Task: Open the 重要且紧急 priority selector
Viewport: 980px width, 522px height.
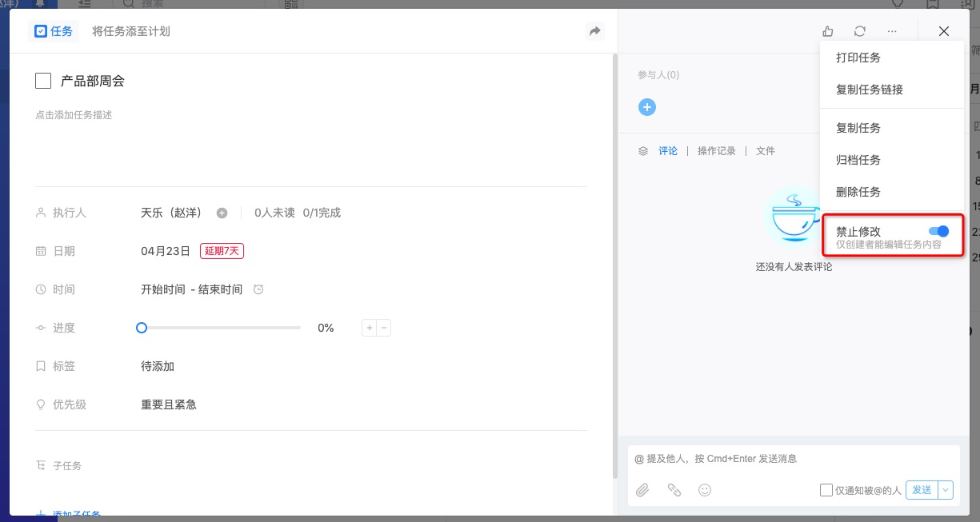Action: (169, 404)
